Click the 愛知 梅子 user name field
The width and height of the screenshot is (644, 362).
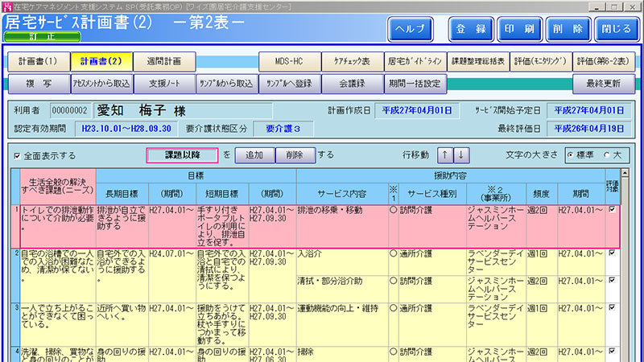click(183, 110)
